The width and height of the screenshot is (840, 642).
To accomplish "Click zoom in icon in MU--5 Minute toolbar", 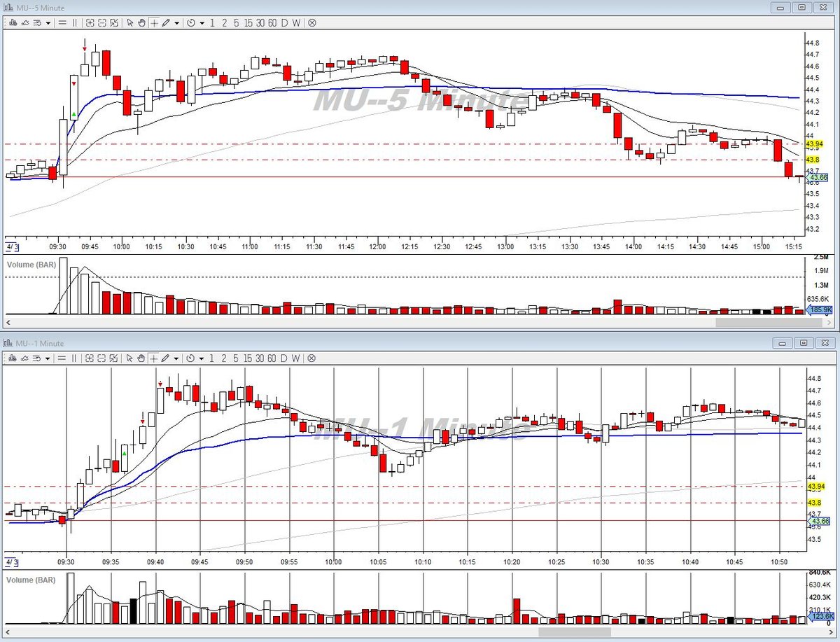I will click(90, 22).
